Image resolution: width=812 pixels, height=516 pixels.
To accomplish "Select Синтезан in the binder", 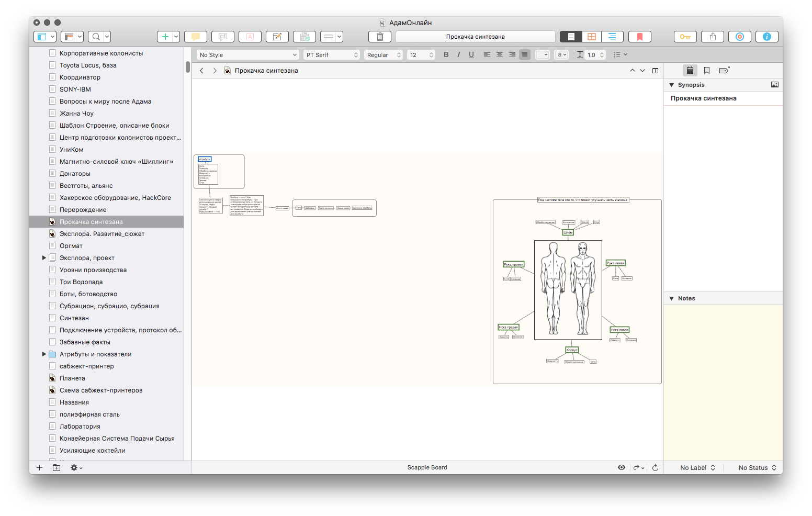I will click(74, 318).
